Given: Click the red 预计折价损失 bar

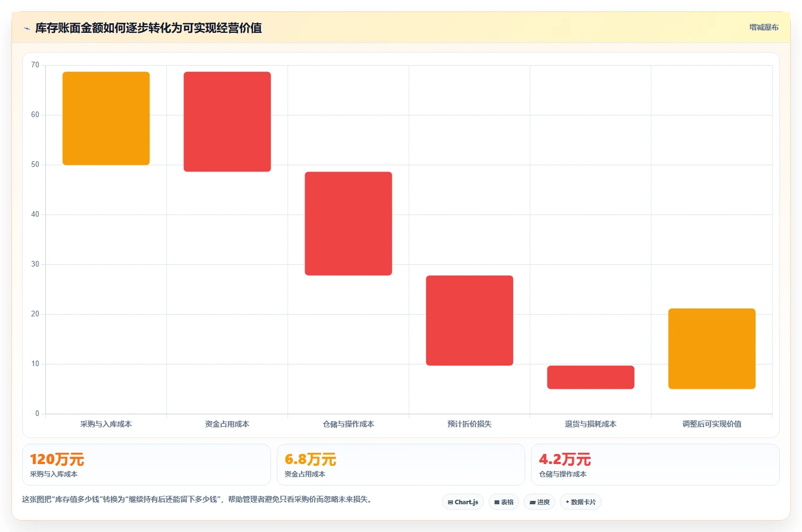Looking at the screenshot, I should pyautogui.click(x=469, y=320).
